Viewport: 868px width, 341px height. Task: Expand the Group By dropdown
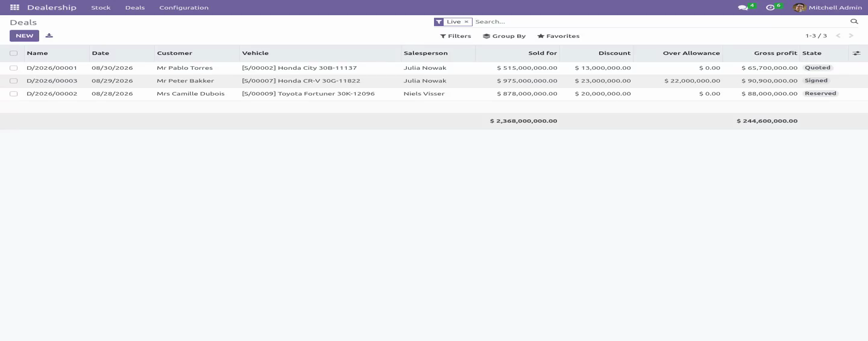pos(504,36)
